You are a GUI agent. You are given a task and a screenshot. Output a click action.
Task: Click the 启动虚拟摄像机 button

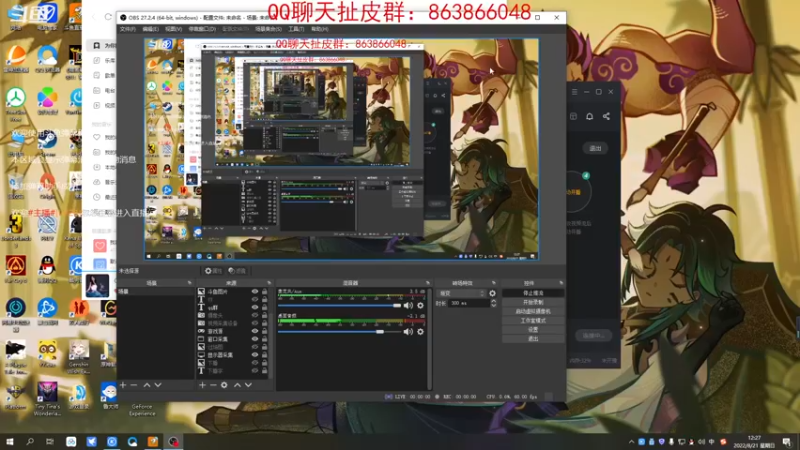[533, 311]
